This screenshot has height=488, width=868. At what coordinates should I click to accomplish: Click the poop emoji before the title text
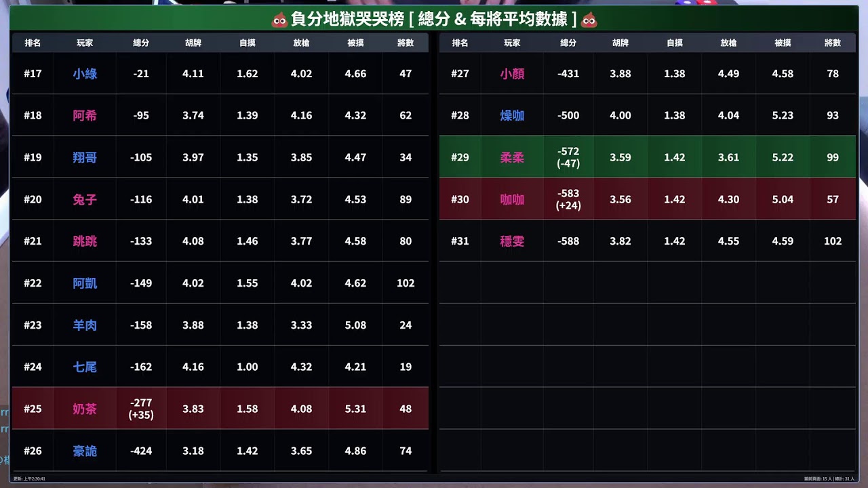tap(279, 20)
